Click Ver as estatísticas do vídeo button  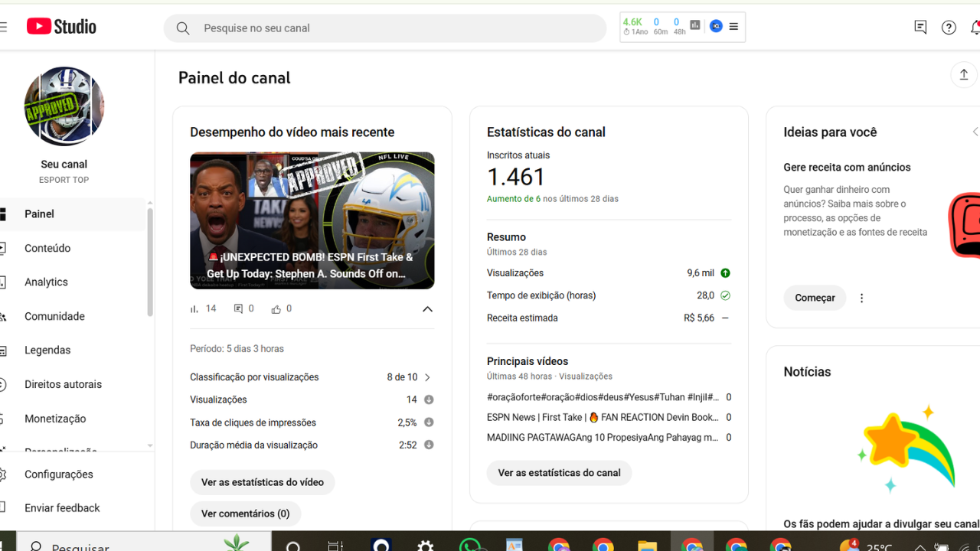point(263,482)
